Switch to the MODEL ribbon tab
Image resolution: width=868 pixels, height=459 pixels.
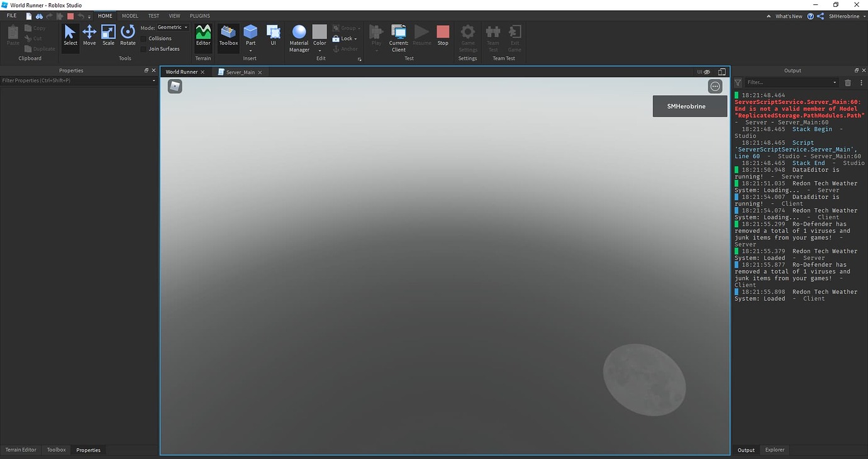130,15
